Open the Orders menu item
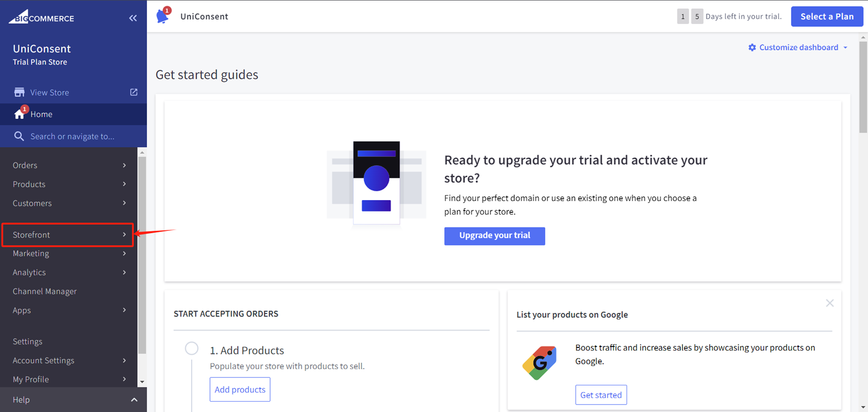 pyautogui.click(x=69, y=165)
